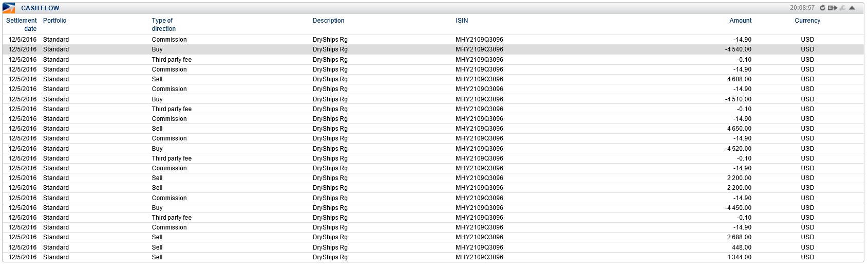The height and width of the screenshot is (266, 868).
Task: Sort table by Description column
Action: [x=328, y=21]
